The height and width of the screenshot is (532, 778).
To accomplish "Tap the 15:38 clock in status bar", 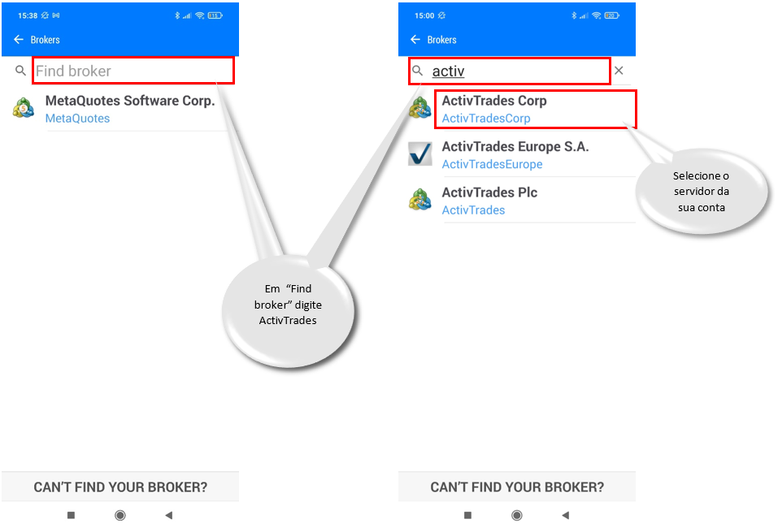I will pyautogui.click(x=28, y=15).
